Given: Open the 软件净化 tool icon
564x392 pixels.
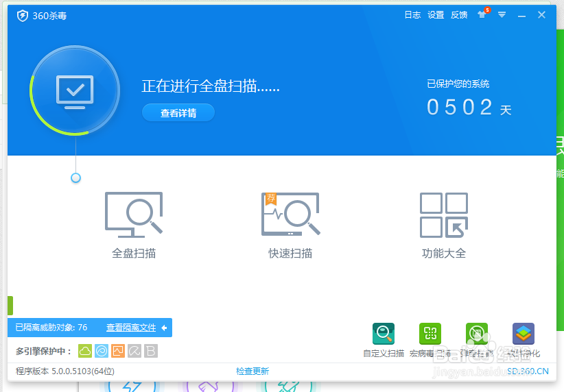Looking at the screenshot, I should (524, 334).
